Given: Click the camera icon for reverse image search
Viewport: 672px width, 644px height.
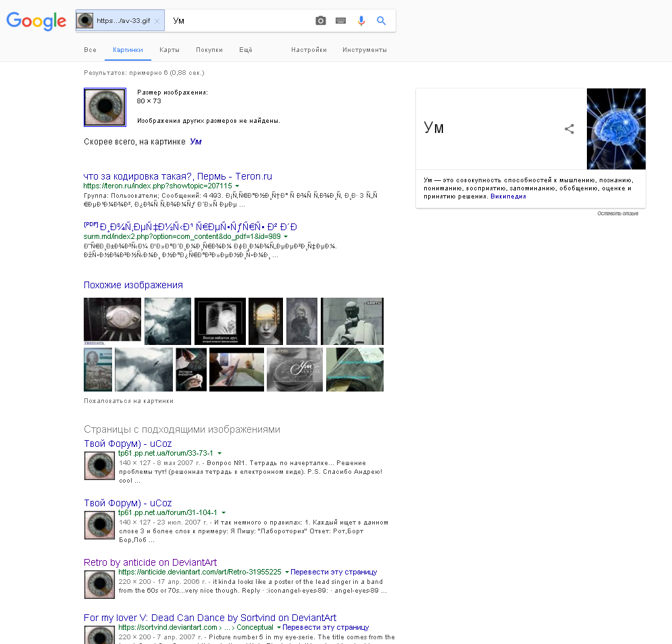Looking at the screenshot, I should click(x=321, y=21).
